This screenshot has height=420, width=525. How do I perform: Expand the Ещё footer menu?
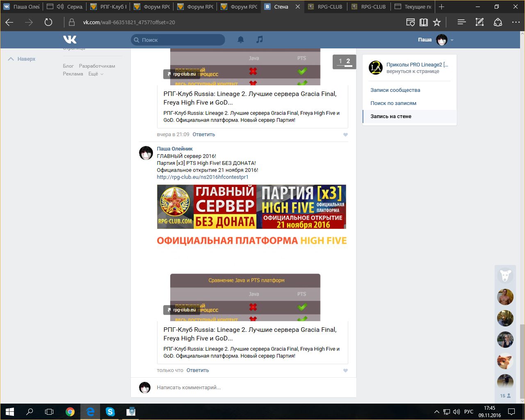click(x=96, y=74)
